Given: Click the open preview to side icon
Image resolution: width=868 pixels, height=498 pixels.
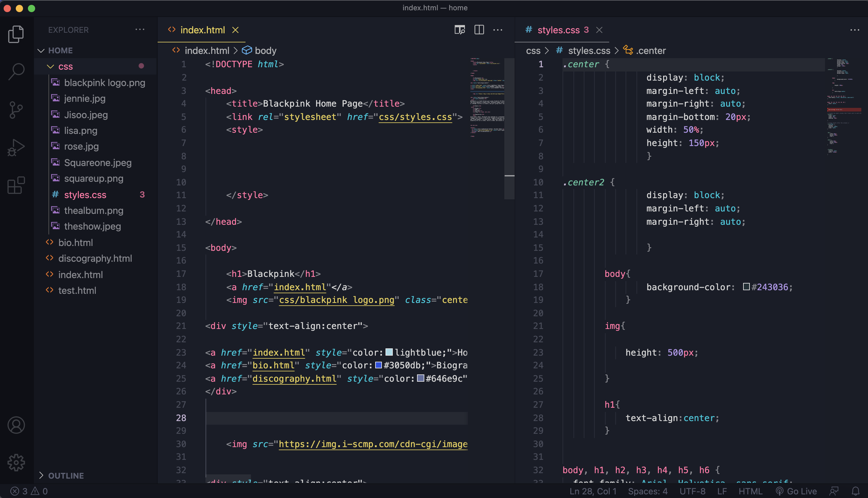Looking at the screenshot, I should pos(459,30).
